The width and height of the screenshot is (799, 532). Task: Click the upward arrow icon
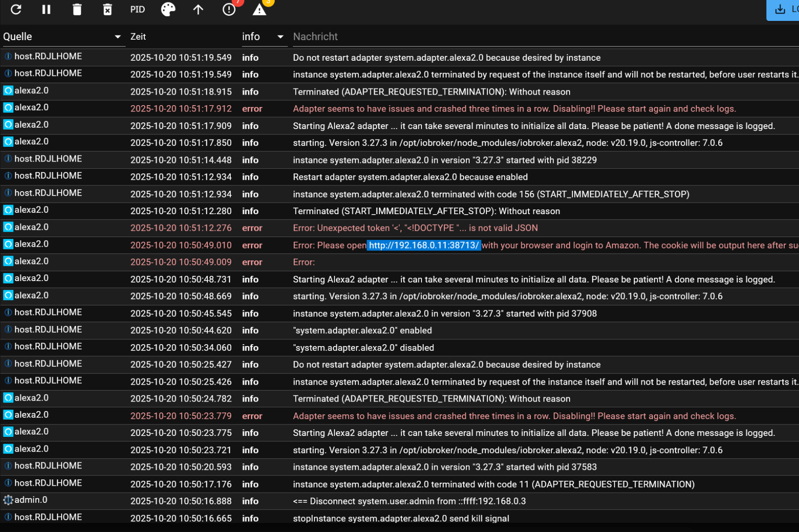(198, 10)
